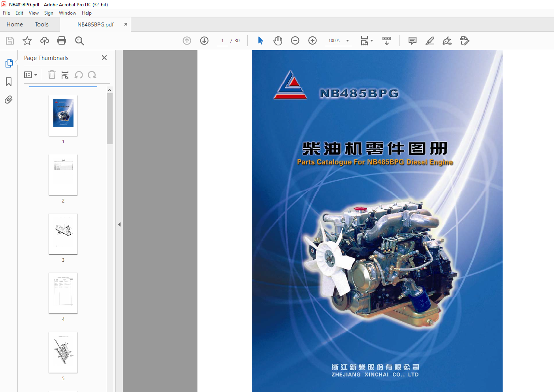Select the NB485BPG.pdf document tab
Screen dimensions: 554x392
[x=95, y=24]
